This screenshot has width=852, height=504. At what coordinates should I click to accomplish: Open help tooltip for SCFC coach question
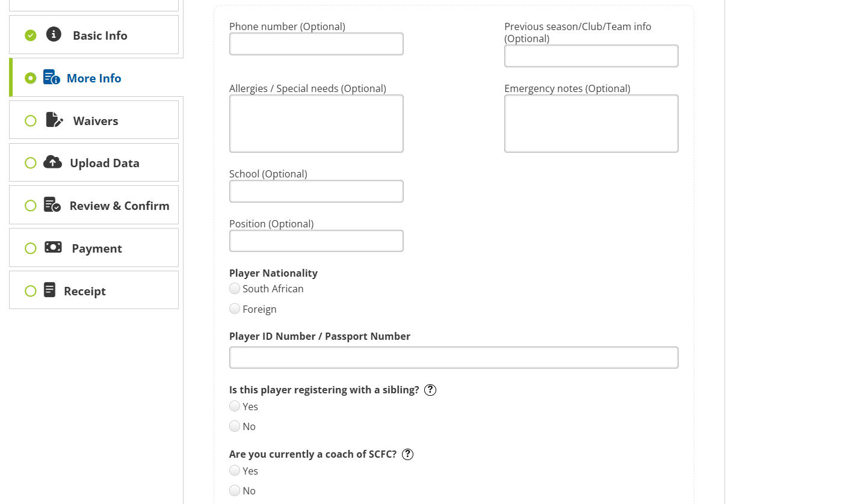point(407,454)
